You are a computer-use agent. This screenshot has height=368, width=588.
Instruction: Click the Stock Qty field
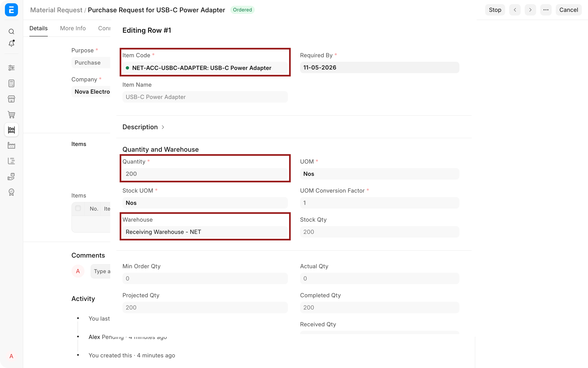coord(380,232)
